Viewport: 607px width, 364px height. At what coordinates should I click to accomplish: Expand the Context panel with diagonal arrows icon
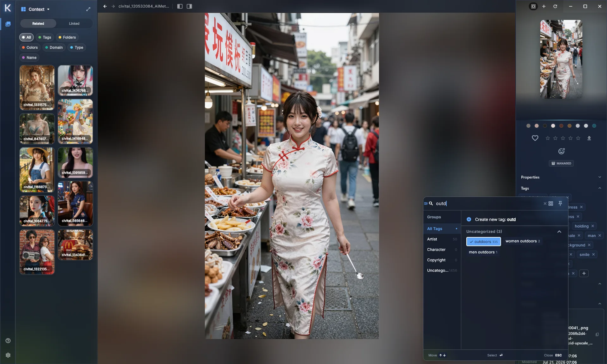pyautogui.click(x=88, y=9)
